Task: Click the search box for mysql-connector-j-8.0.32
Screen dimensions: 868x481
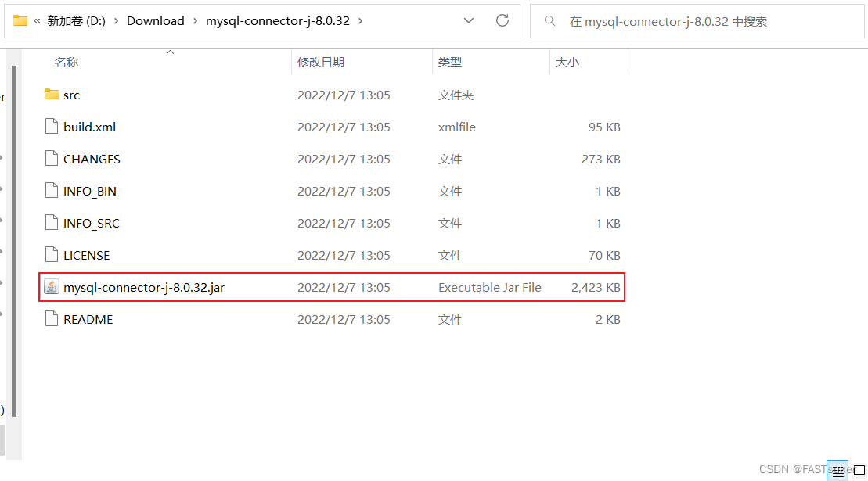Action: (x=697, y=22)
